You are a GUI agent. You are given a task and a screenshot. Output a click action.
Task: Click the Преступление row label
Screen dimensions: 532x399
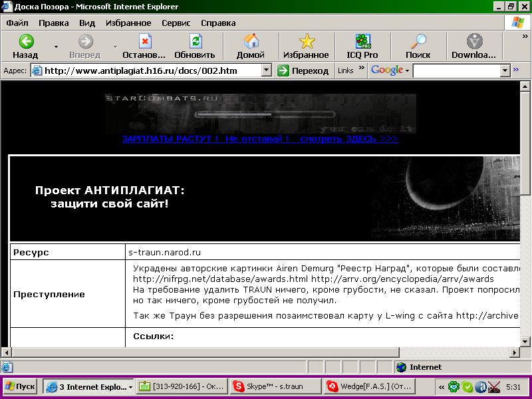[49, 294]
